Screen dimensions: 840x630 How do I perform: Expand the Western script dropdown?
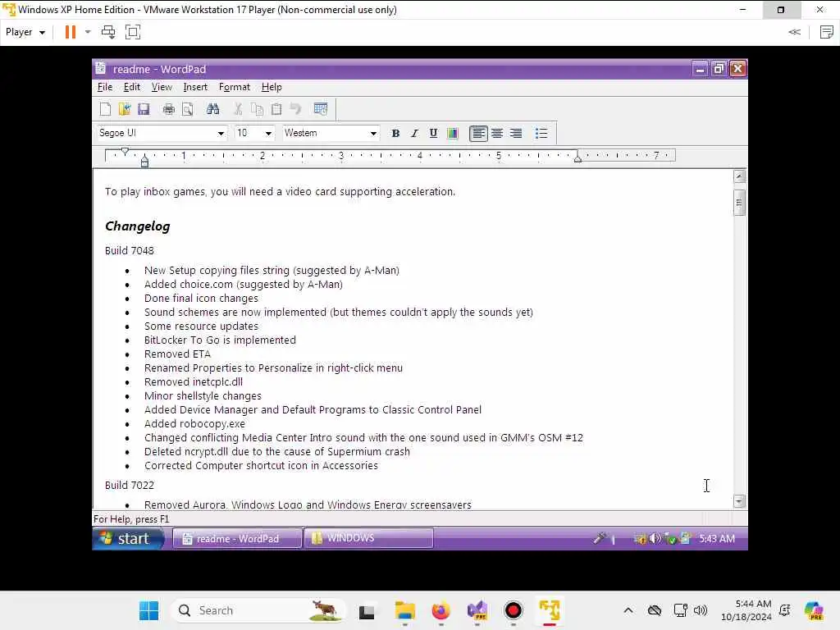point(373,134)
